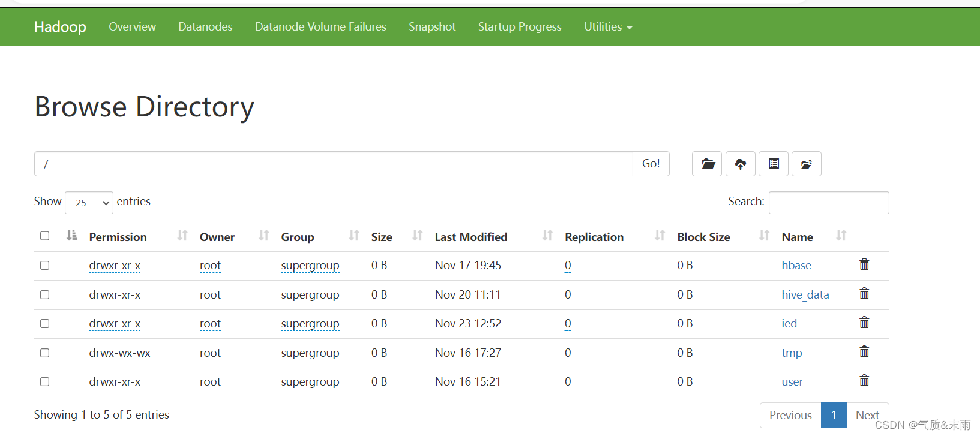980x436 pixels.
Task: Open the Datanodes tab
Action: click(205, 27)
